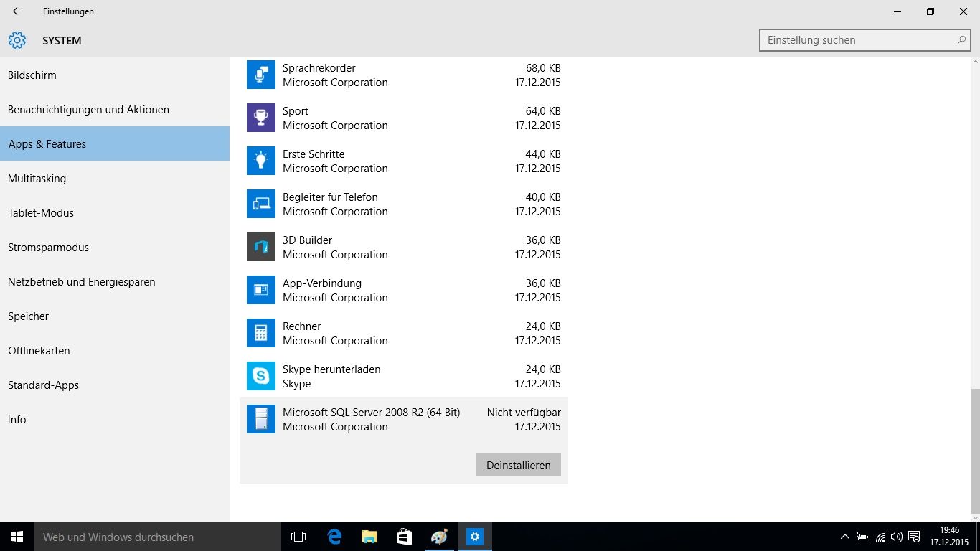980x551 pixels.
Task: Click the Skype publisher label
Action: point(297,384)
